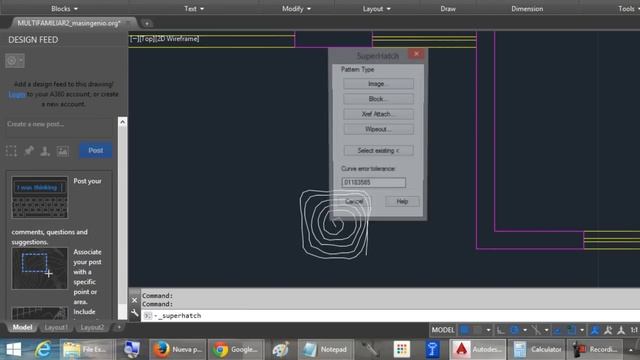Associate post with an area icon
Viewport: 640px width, 360px height.
(11, 151)
